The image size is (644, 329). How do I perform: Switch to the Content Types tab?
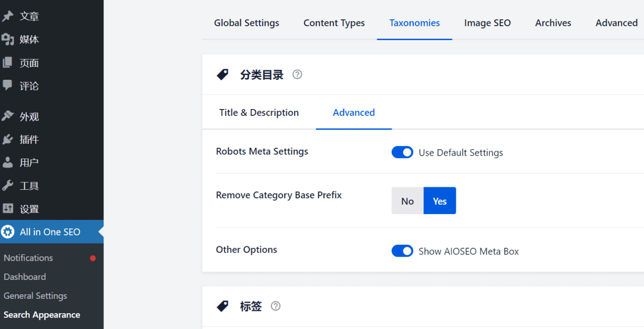click(334, 23)
